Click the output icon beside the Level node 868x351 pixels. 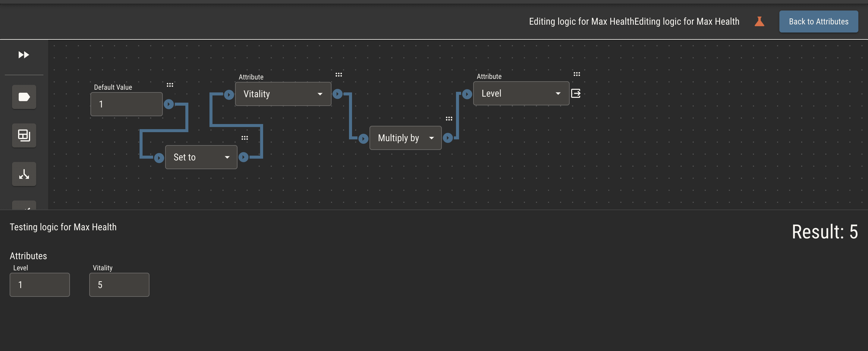click(x=576, y=93)
